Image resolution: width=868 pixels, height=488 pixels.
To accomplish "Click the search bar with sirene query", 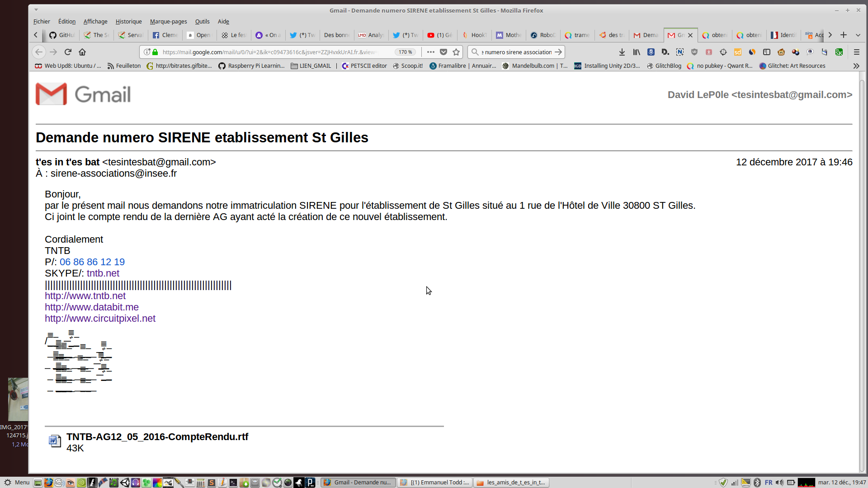I will (x=515, y=52).
